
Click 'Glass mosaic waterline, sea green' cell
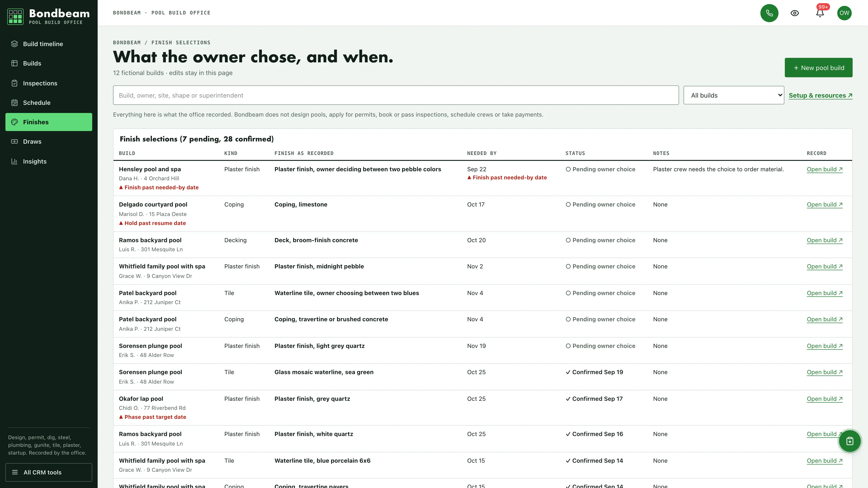[324, 372]
